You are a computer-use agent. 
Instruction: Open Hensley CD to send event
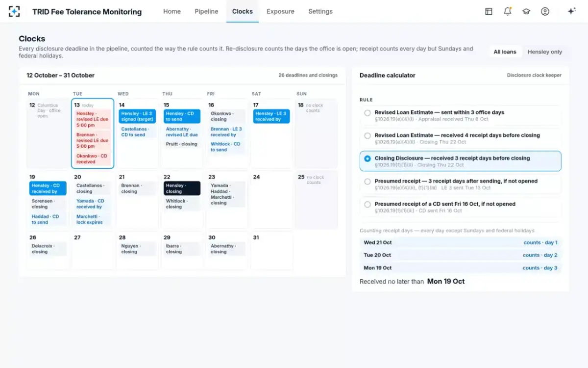pyautogui.click(x=182, y=116)
